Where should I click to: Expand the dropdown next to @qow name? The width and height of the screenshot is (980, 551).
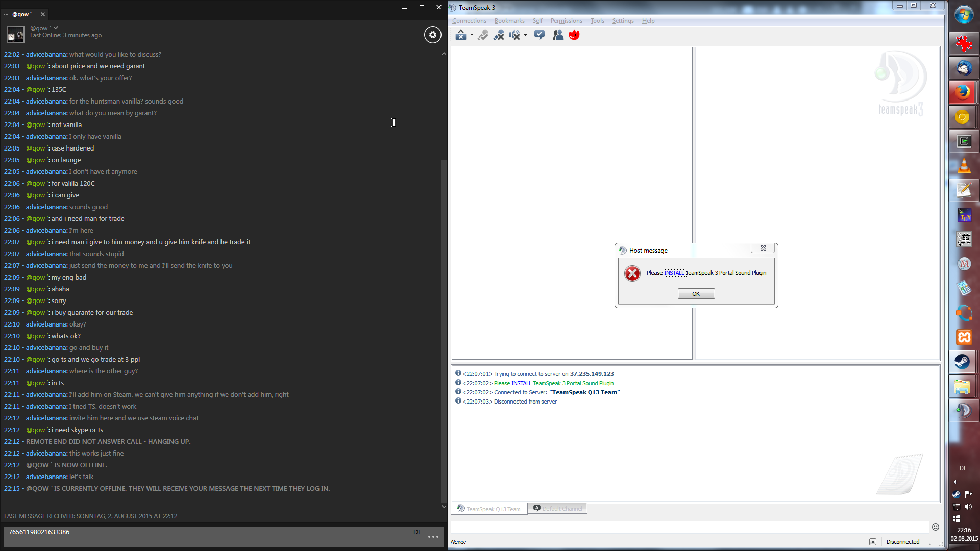click(x=56, y=28)
